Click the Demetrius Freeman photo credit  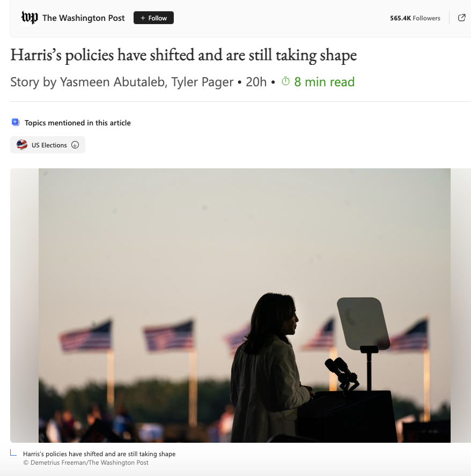point(86,463)
